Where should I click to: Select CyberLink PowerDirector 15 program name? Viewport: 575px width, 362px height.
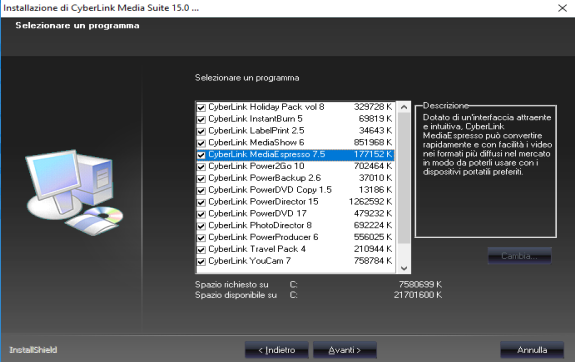coord(263,201)
